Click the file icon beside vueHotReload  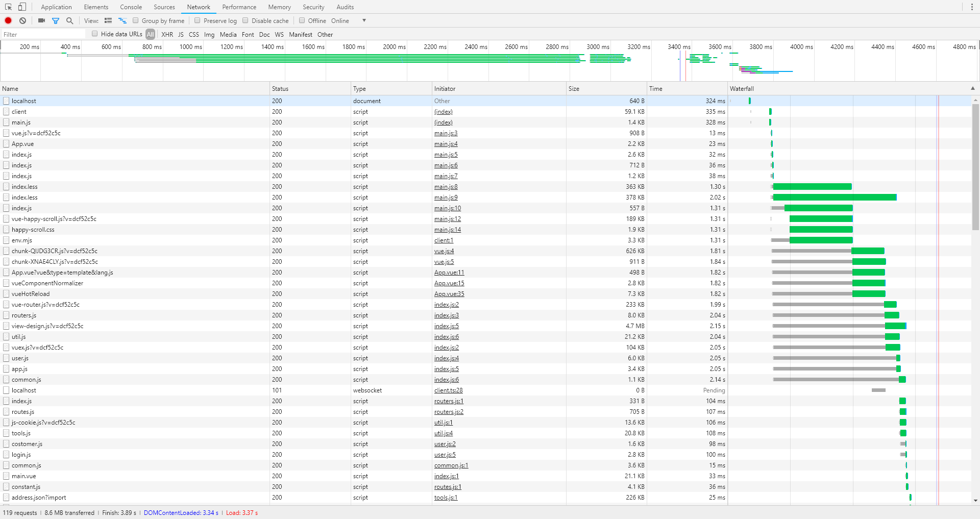pyautogui.click(x=6, y=294)
